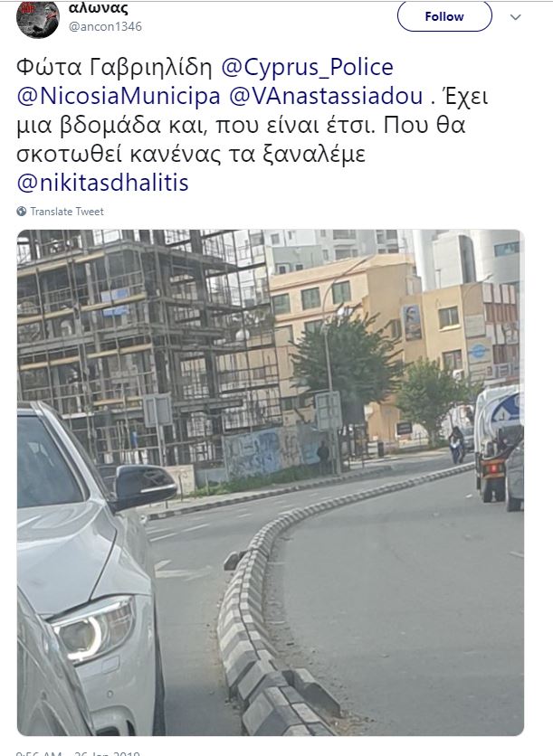Open the @NicosiaMunicipa mention
This screenshot has width=553, height=756.
click(119, 96)
